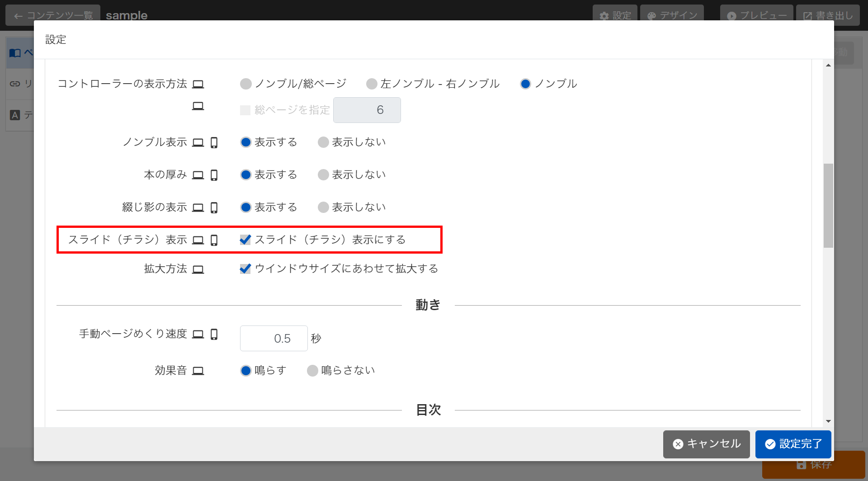Click the scrollbar up arrow in settings dialog
This screenshot has height=481, width=868.
coord(828,66)
